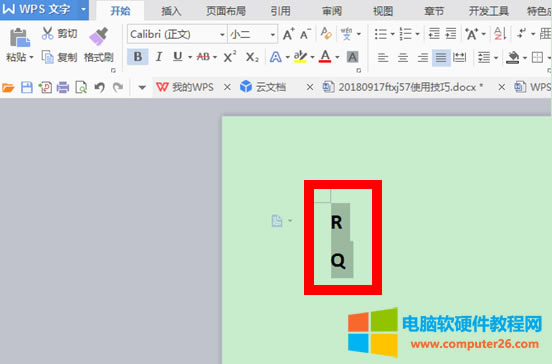552x364 pixels.
Task: Close the 20180917ftxj57 docx tab
Action: coord(502,87)
